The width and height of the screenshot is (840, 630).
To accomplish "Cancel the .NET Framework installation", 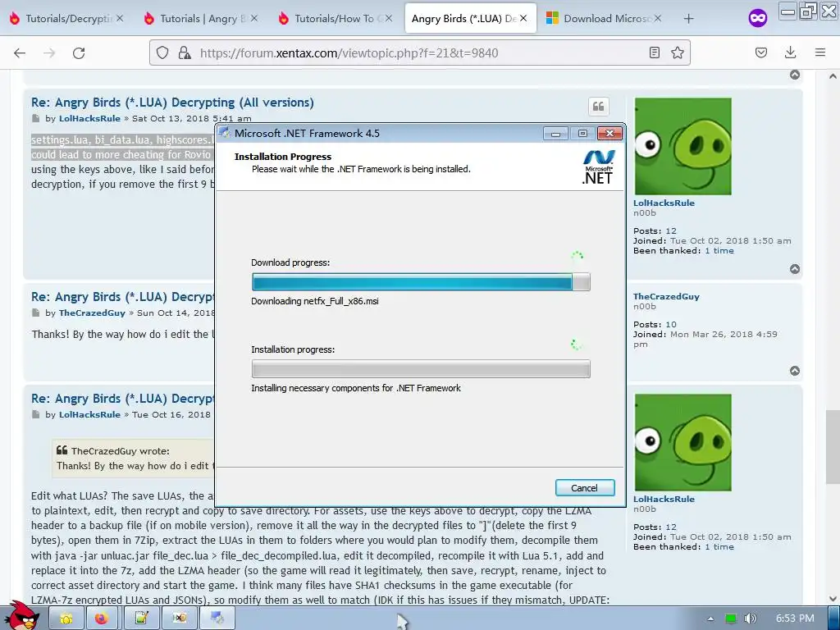I will click(584, 488).
